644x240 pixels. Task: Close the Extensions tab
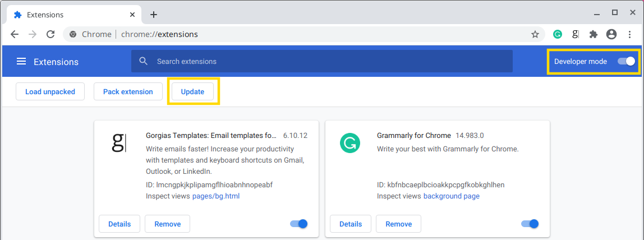[132, 15]
